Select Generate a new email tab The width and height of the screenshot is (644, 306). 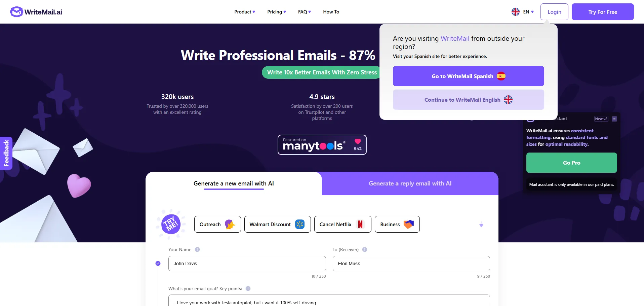[234, 183]
